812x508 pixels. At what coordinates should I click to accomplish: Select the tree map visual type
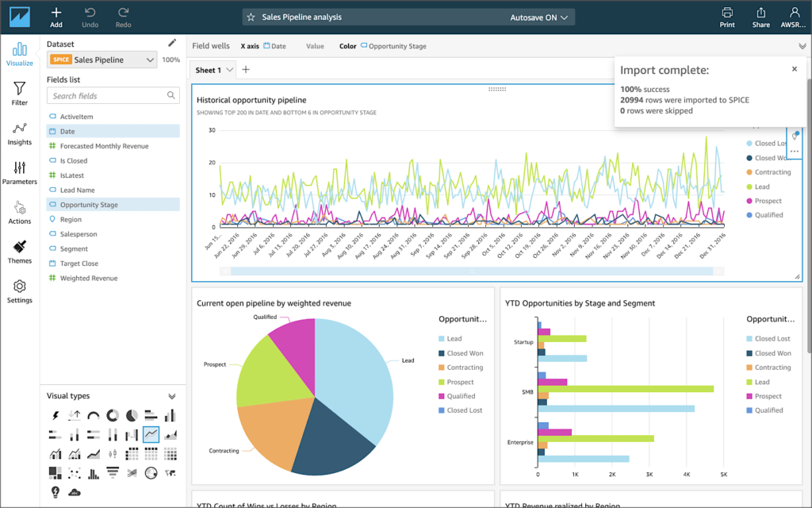click(55, 472)
